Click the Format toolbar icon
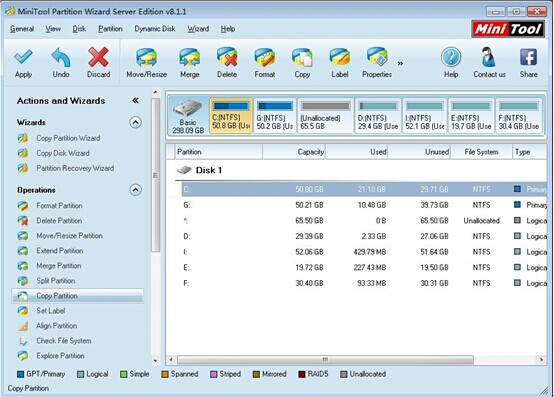This screenshot has width=554, height=397. coord(265,58)
